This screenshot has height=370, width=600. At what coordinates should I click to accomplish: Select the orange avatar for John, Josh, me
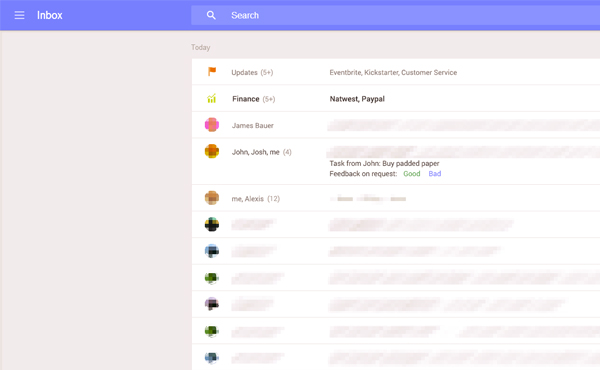(212, 151)
